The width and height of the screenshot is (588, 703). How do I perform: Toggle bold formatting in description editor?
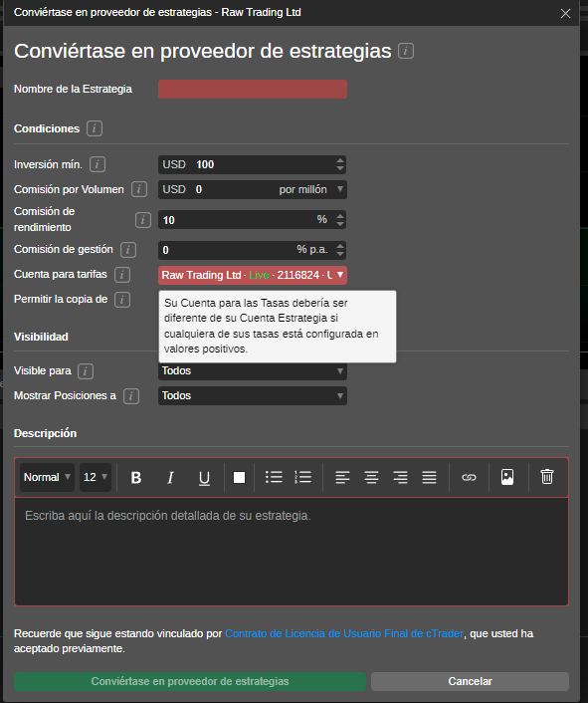pos(136,478)
